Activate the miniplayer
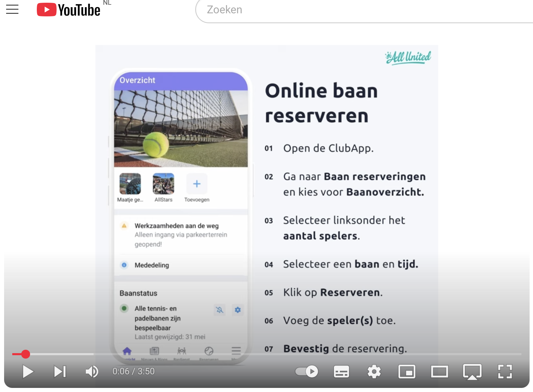The width and height of the screenshot is (533, 392). [407, 372]
